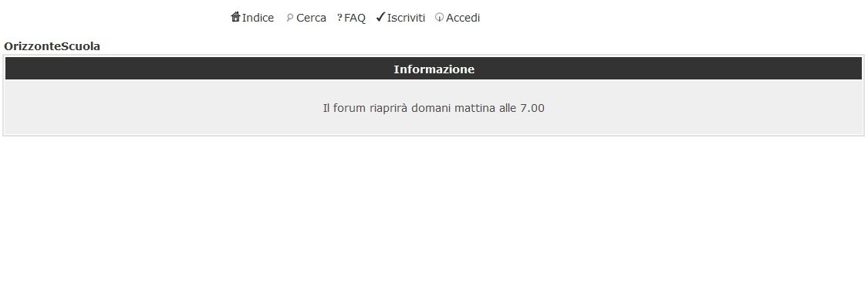Click the question mark icon before FAQ
This screenshot has width=868, height=287.
click(x=339, y=18)
